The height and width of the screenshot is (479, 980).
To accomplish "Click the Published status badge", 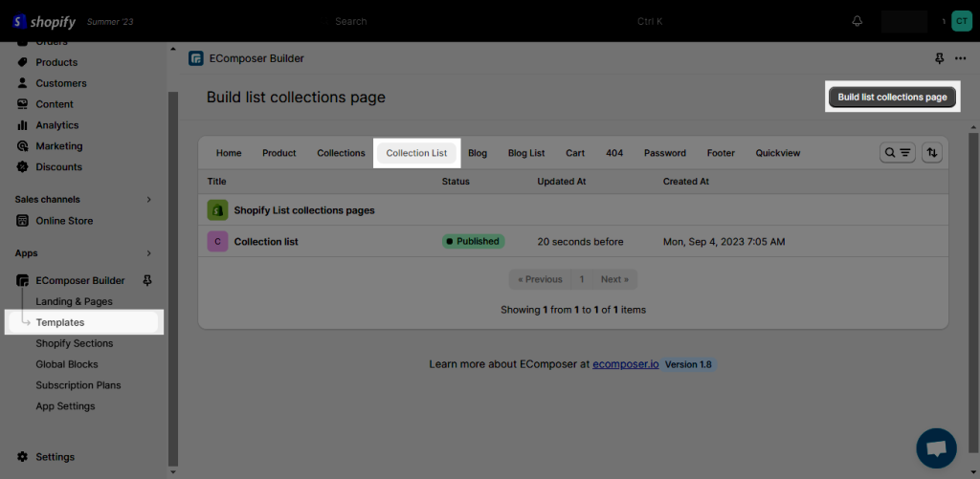I will pos(473,242).
